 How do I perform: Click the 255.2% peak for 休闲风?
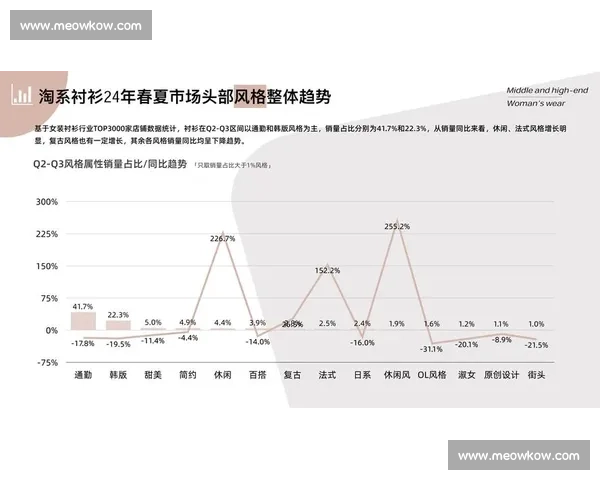tap(397, 227)
